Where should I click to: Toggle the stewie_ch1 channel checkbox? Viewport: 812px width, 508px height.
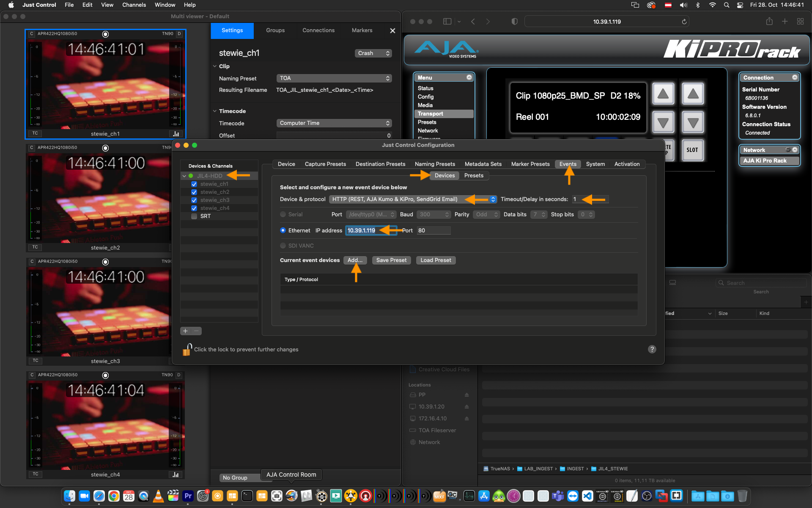pos(194,184)
